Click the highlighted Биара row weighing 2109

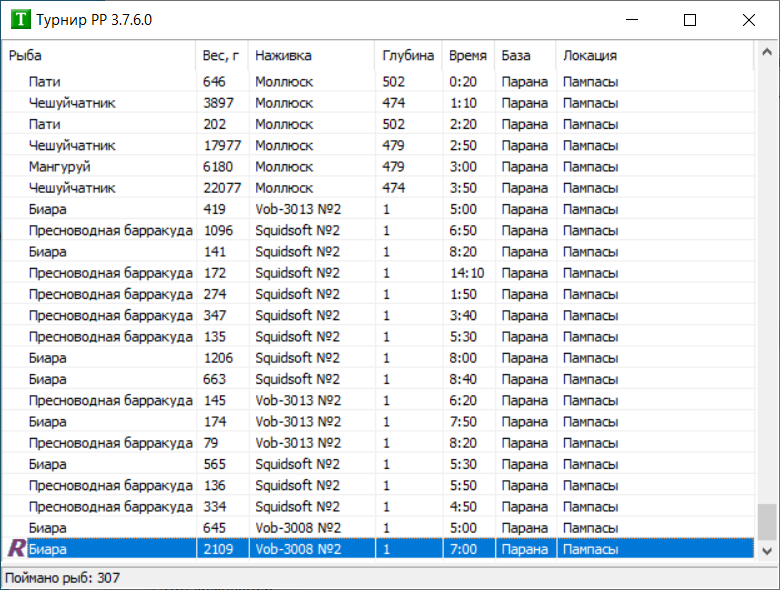(x=378, y=549)
